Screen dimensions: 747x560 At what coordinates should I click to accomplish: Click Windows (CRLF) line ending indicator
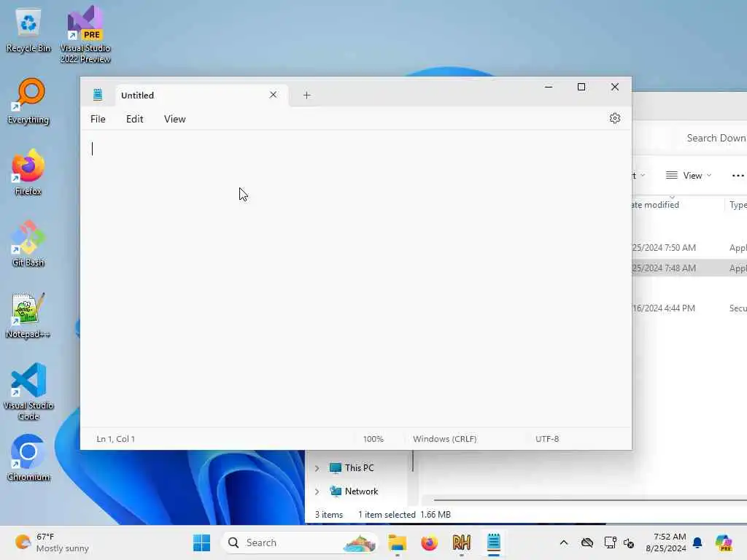pyautogui.click(x=444, y=439)
